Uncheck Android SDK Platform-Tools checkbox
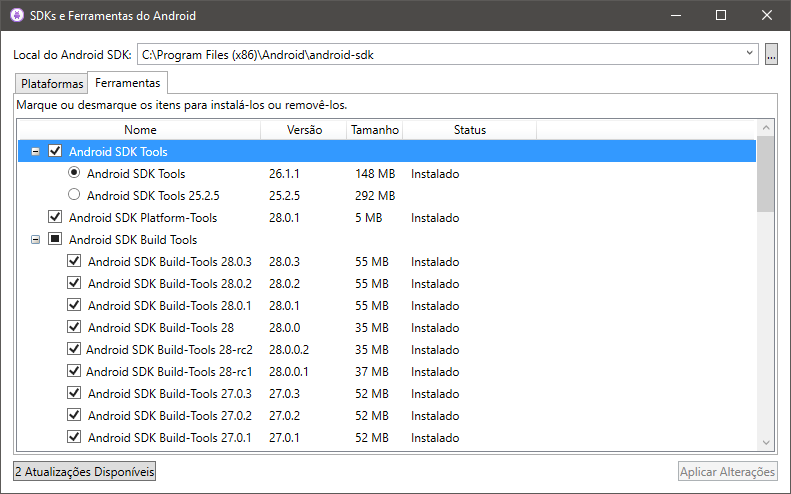791x494 pixels. (x=55, y=217)
